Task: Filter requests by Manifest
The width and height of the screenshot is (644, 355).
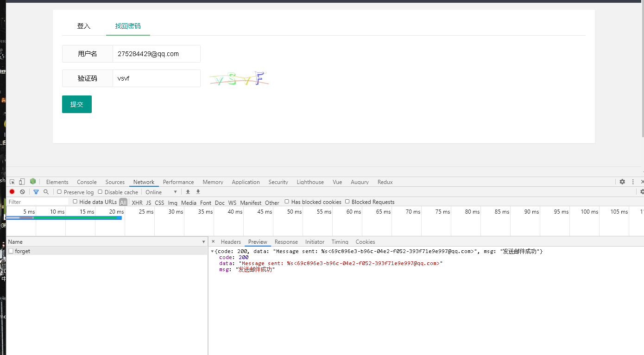Action: tap(251, 203)
